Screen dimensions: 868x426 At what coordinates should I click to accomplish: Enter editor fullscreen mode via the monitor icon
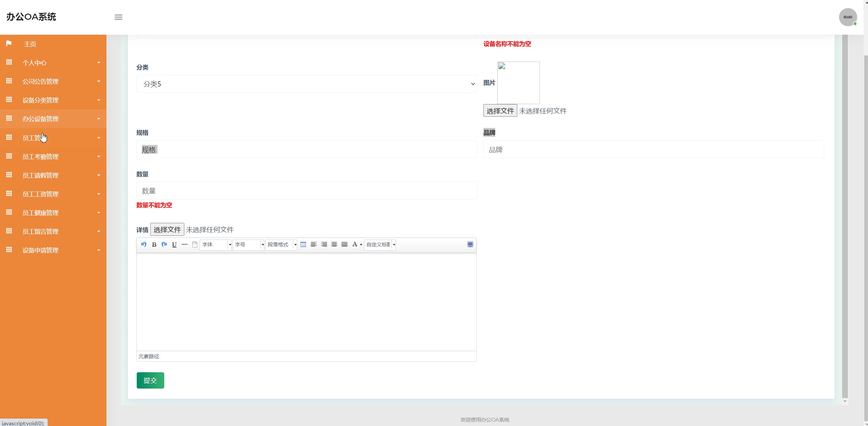tap(470, 244)
